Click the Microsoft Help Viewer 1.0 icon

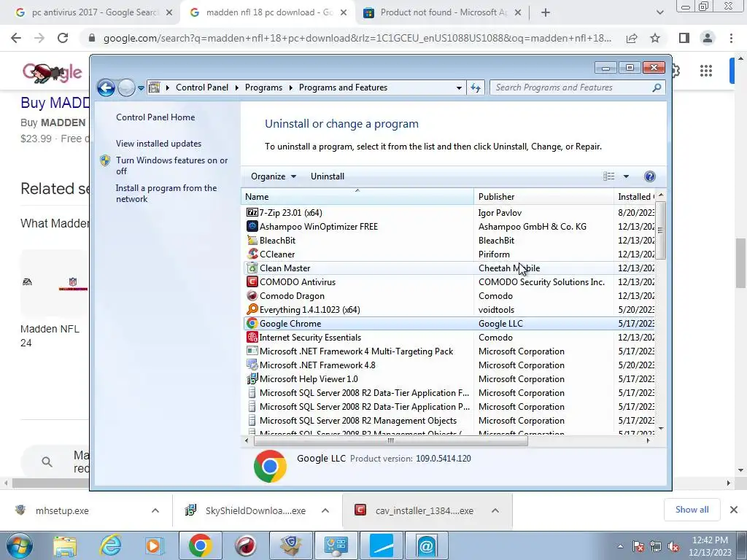click(x=252, y=379)
